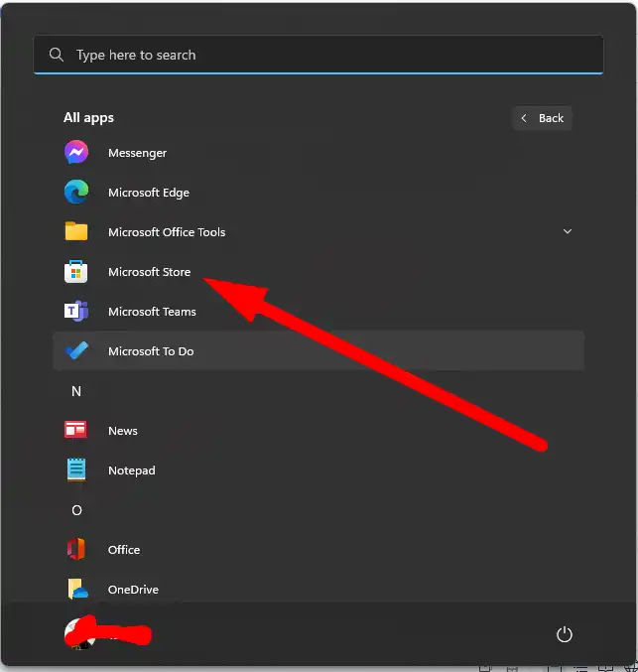Click the Microsoft Office Tools label
Image resolution: width=638 pixels, height=672 pixels.
167,232
